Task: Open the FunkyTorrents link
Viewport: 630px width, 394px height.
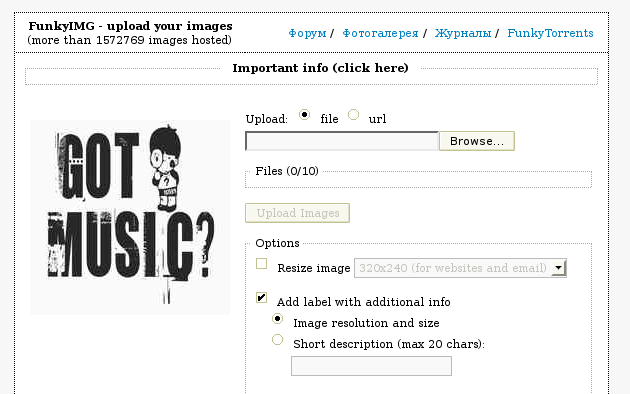Action: (x=550, y=33)
